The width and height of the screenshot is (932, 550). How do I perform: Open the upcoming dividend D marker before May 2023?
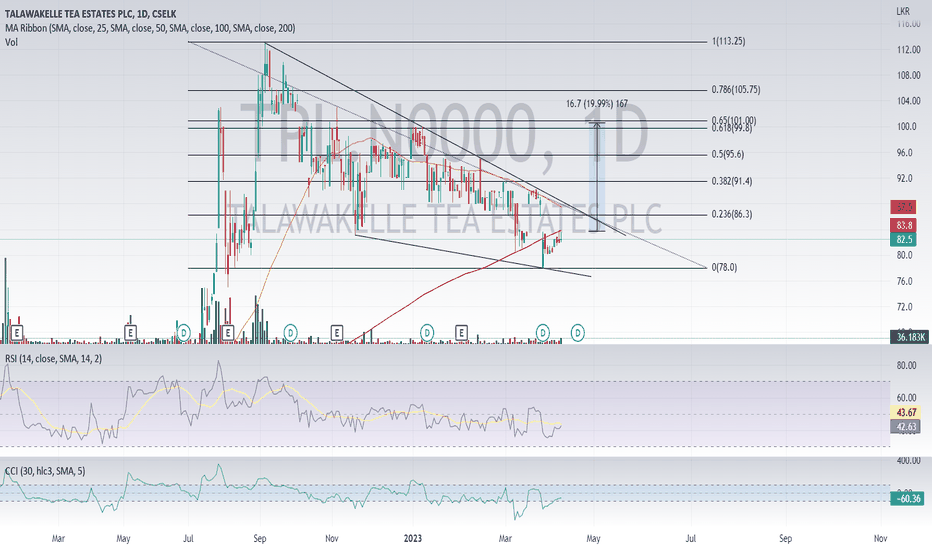click(578, 333)
